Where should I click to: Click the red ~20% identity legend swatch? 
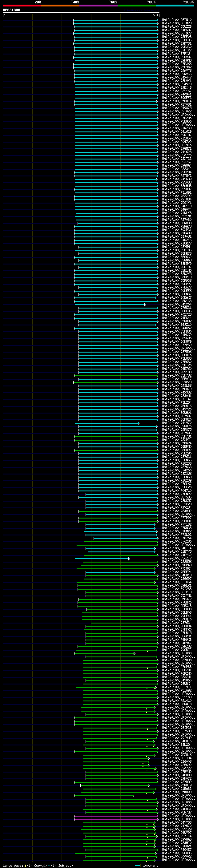tap(22, 6)
